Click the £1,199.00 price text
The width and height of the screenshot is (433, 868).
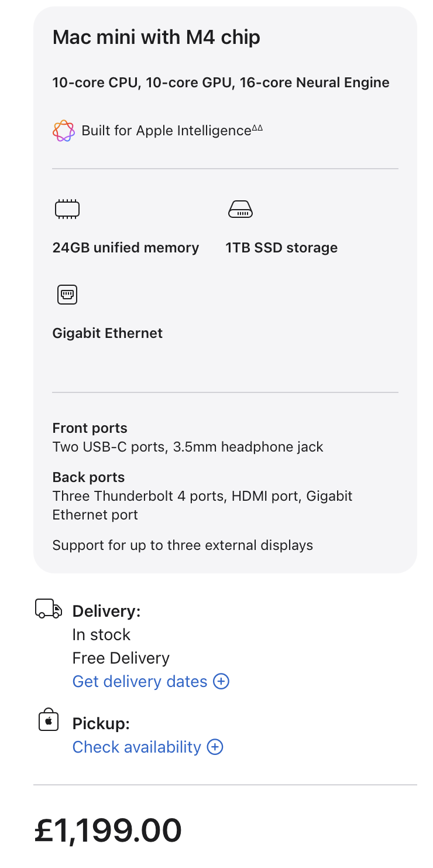[x=108, y=830]
